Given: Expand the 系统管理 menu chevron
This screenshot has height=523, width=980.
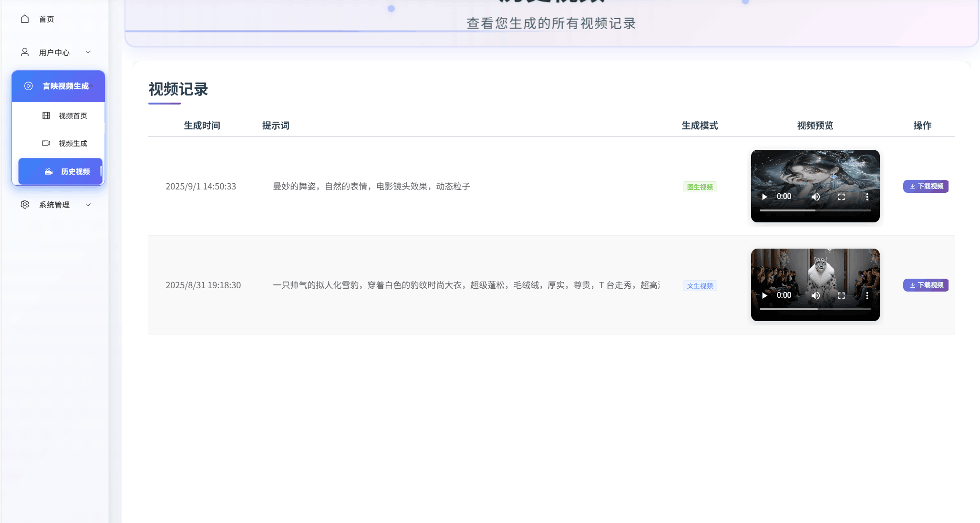Looking at the screenshot, I should 88,205.
